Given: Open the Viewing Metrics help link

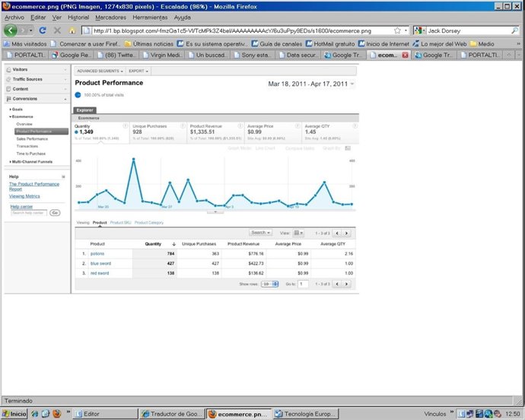Looking at the screenshot, I should pyautogui.click(x=24, y=196).
